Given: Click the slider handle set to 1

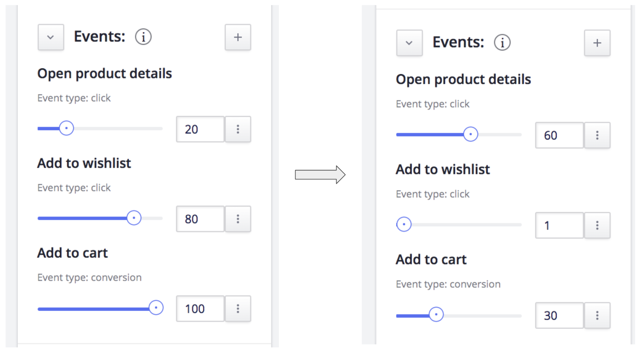Looking at the screenshot, I should [404, 224].
